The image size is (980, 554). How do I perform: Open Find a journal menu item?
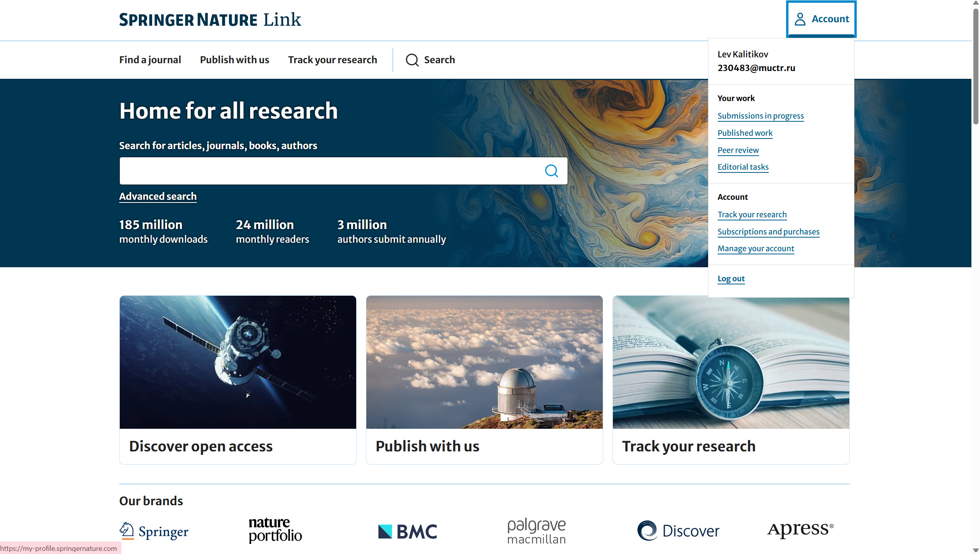(150, 60)
